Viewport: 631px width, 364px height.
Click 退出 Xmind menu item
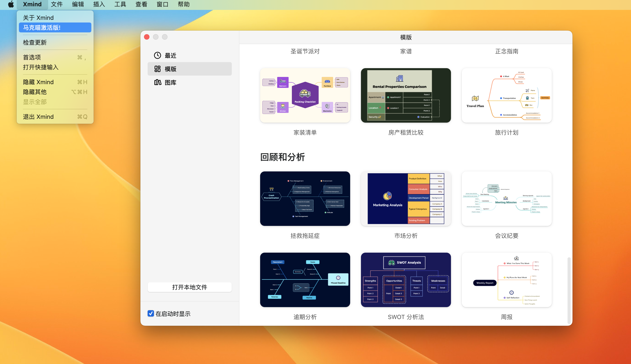coord(38,117)
